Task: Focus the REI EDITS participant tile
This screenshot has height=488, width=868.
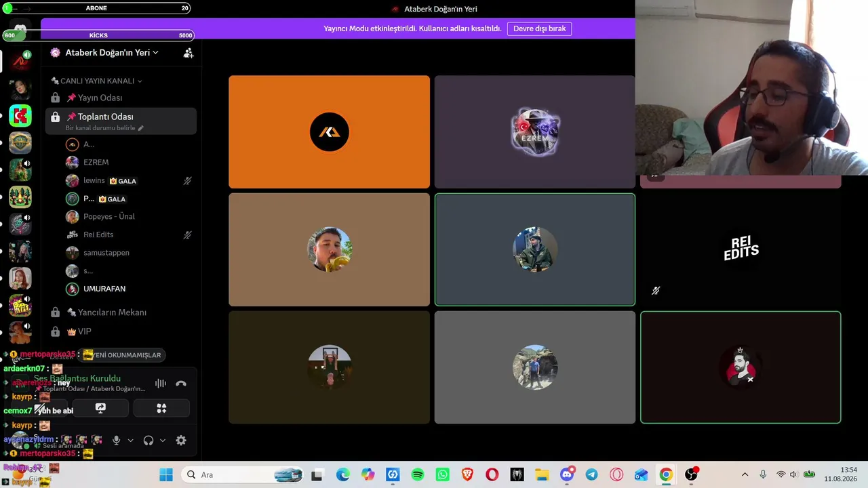Action: pos(741,249)
